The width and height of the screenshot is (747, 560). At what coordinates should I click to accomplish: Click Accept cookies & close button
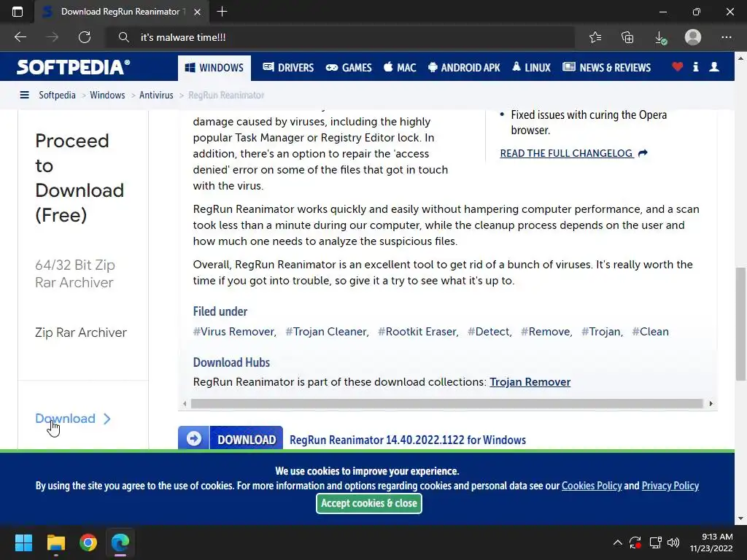click(x=368, y=503)
